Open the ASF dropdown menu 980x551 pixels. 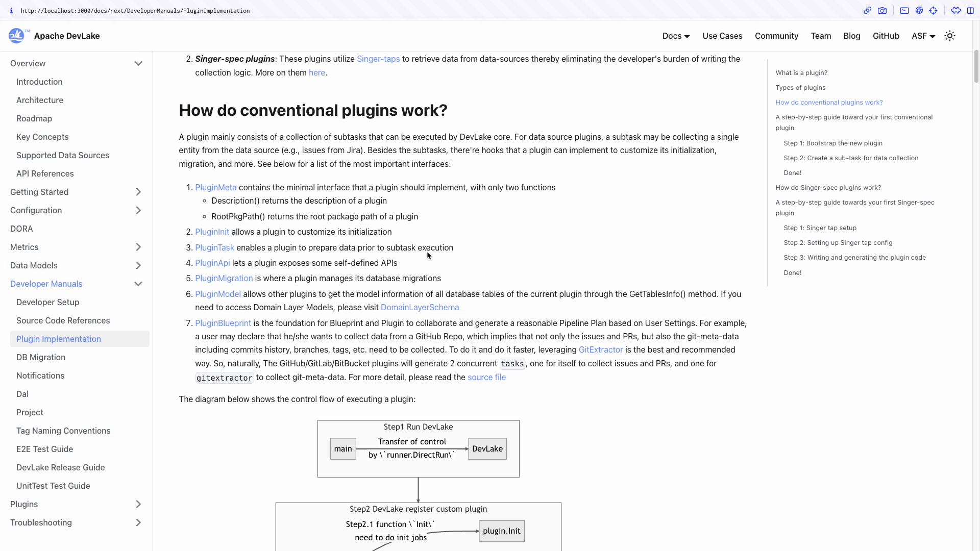pyautogui.click(x=923, y=36)
